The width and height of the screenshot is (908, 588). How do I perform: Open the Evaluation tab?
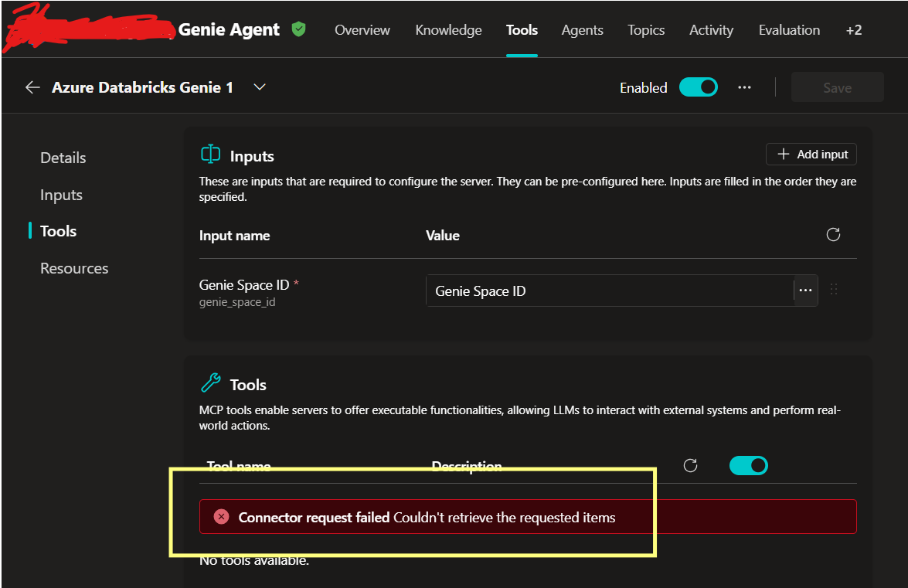[x=789, y=30]
